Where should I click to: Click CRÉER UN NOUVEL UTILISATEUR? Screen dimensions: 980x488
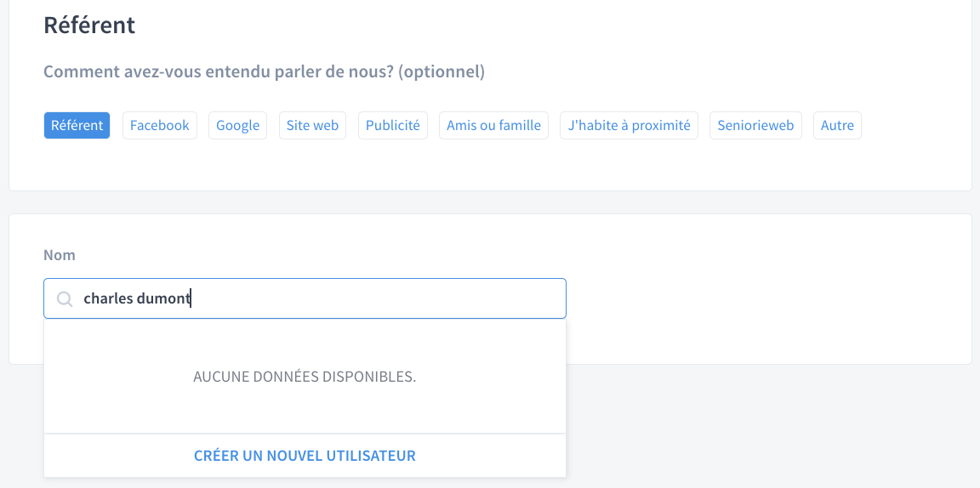click(x=305, y=456)
